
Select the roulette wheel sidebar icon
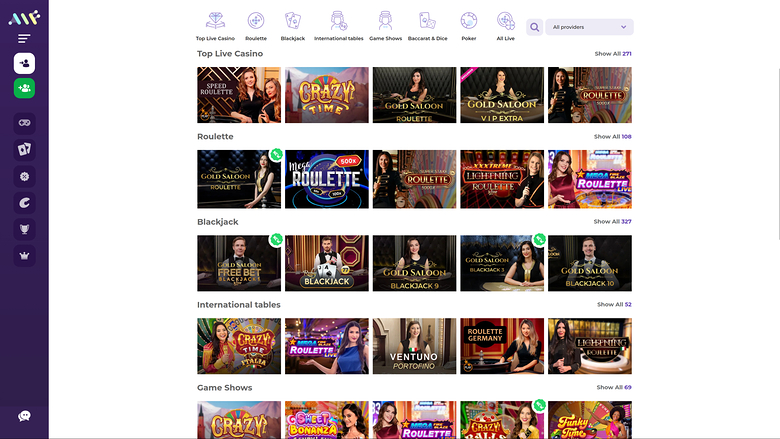pos(24,176)
